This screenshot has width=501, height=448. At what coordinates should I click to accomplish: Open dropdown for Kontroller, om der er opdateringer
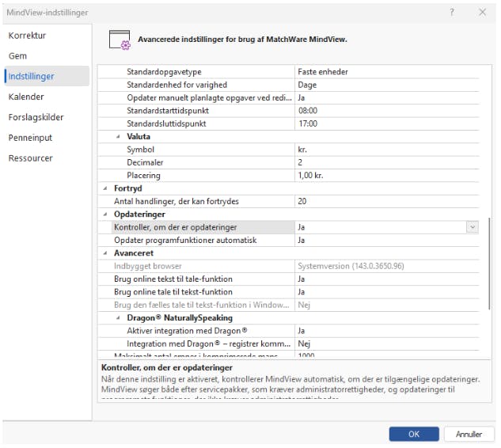click(473, 227)
